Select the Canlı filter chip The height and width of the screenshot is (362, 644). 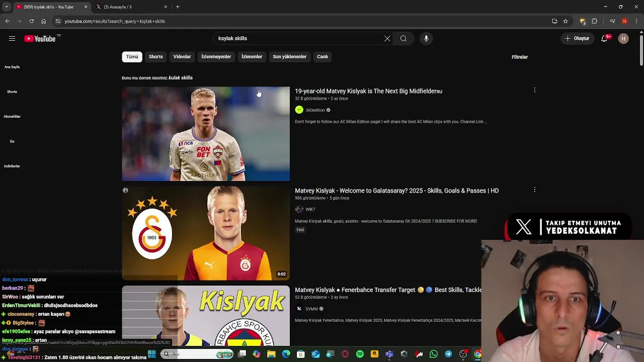click(323, 57)
